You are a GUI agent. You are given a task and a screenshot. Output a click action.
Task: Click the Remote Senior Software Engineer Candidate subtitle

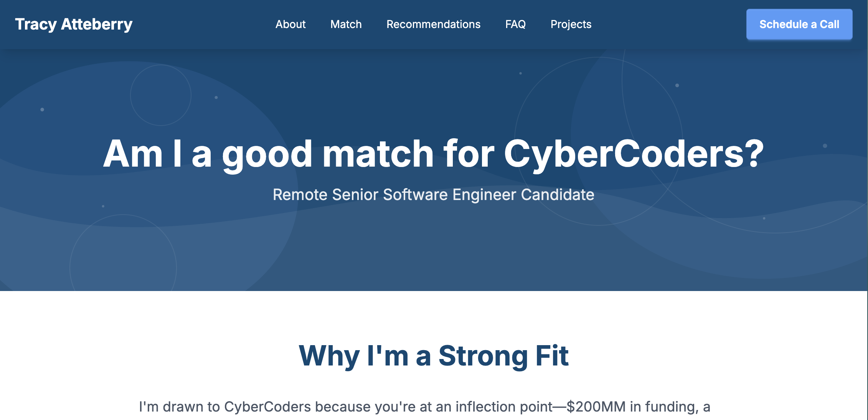(433, 195)
